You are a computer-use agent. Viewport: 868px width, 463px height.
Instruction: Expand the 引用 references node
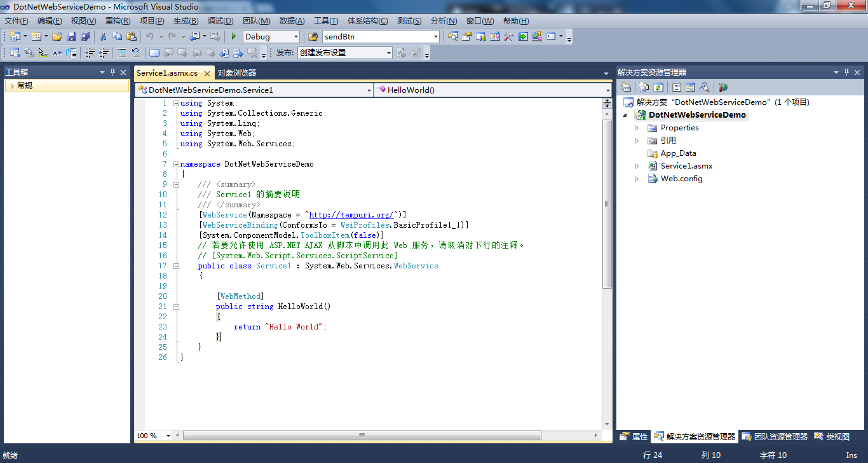pos(637,141)
